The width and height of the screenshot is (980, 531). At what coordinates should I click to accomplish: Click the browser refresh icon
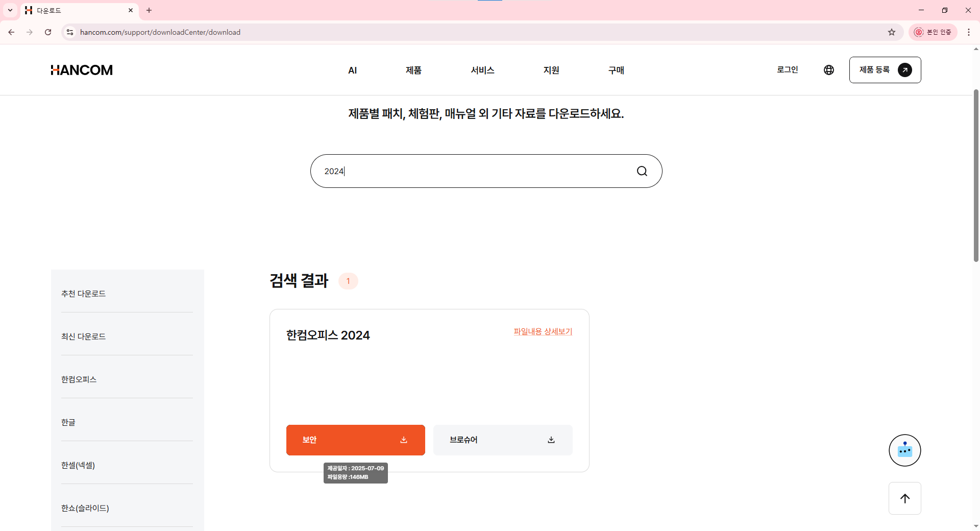click(48, 32)
